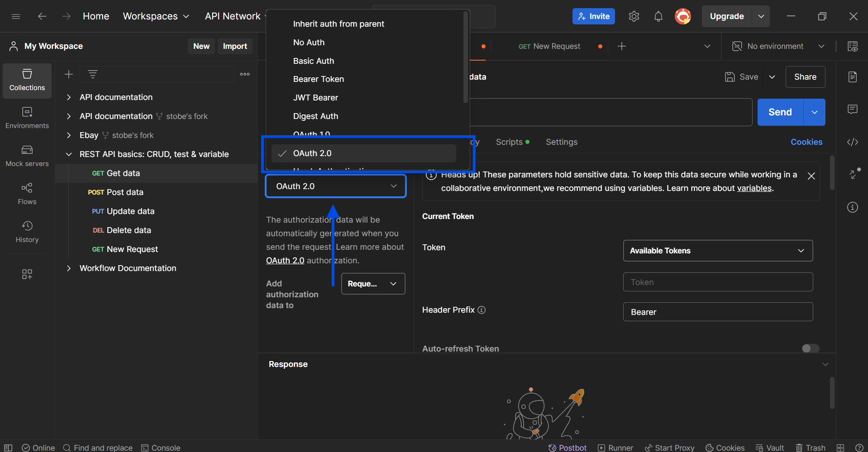Expand the Workflow Documentation collection

[x=69, y=268]
